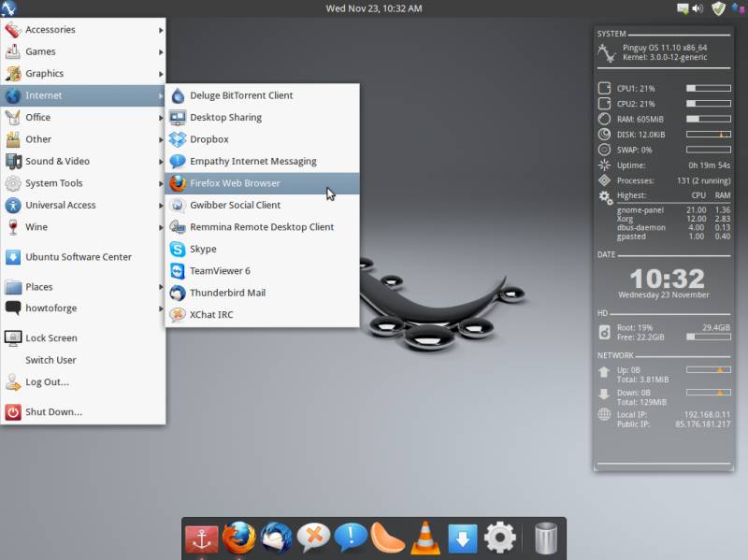Screen dimensions: 748x560
Task: Click the Free: 22.2GiB text
Action: click(640, 337)
